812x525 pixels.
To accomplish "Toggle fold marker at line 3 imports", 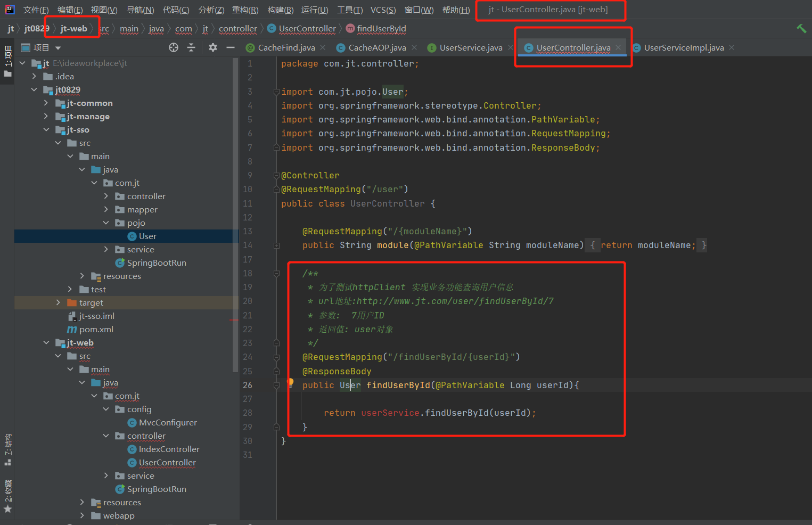I will click(276, 92).
